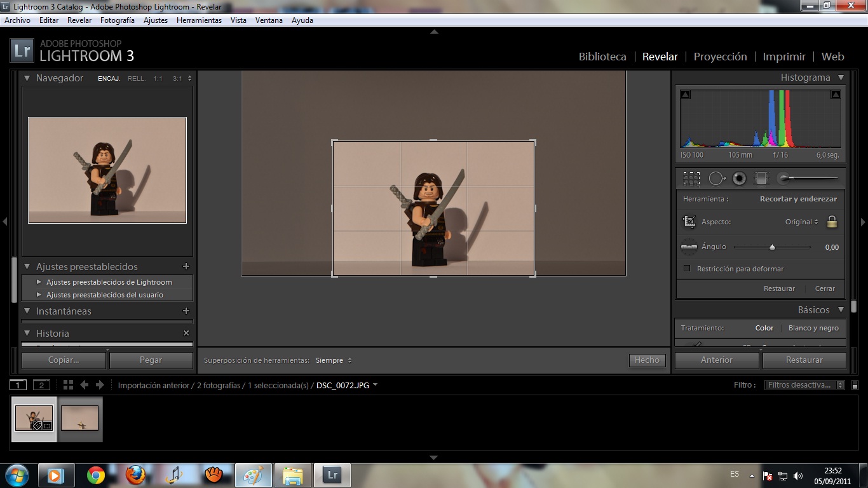Open the Herramientas menu

click(x=199, y=20)
